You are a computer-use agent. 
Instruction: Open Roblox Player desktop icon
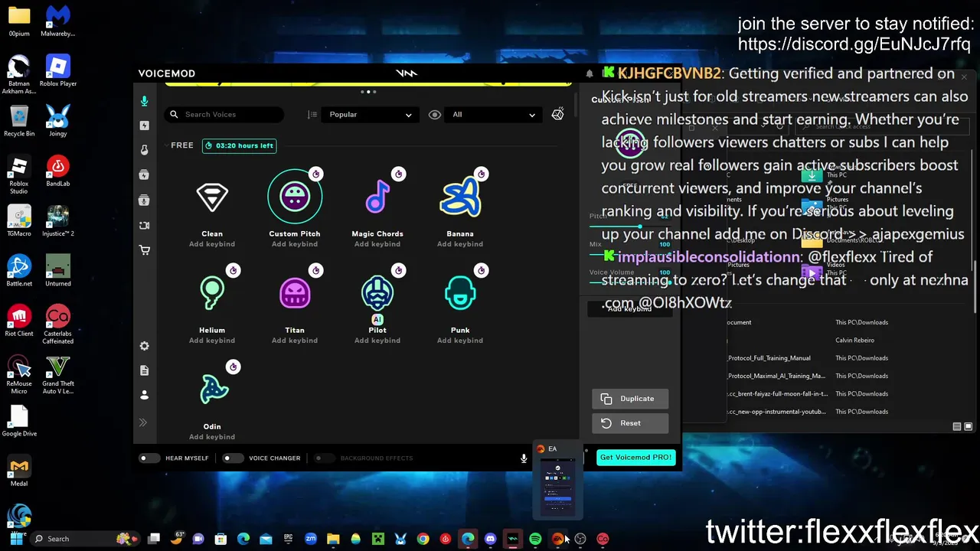58,71
